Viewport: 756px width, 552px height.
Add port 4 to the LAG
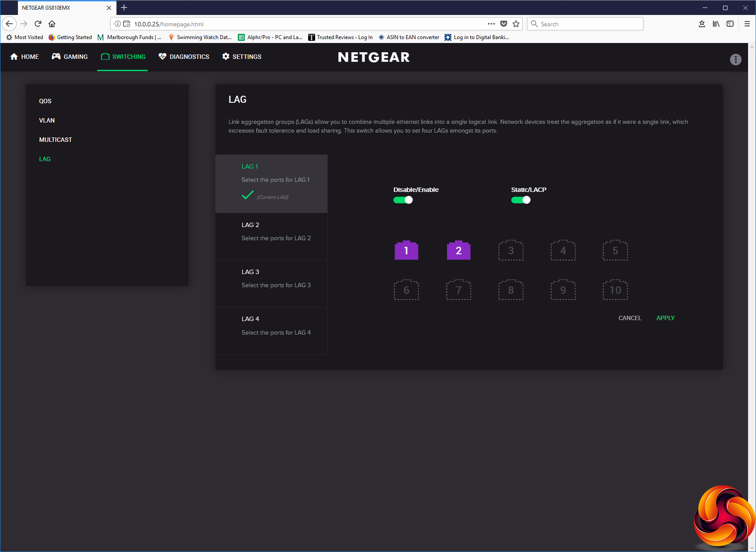pyautogui.click(x=563, y=250)
